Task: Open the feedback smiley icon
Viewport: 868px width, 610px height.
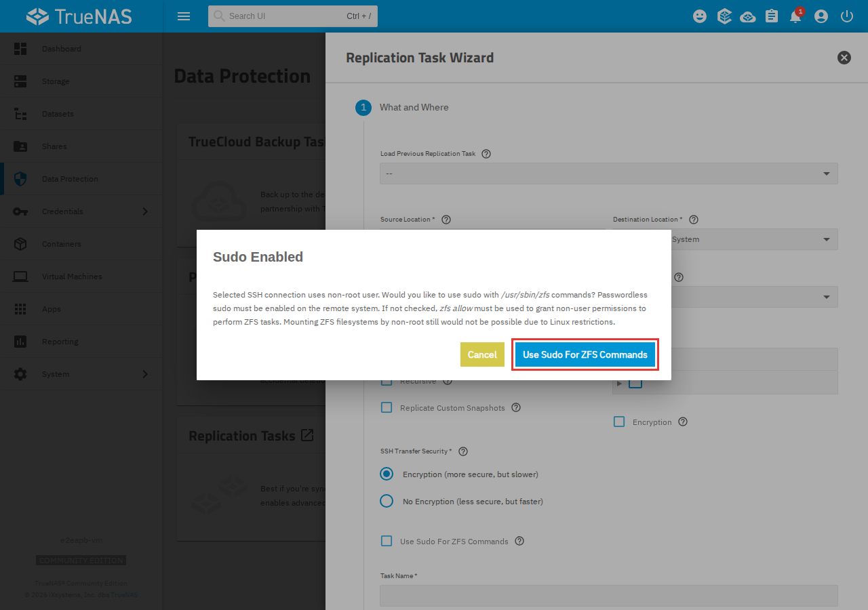Action: pyautogui.click(x=700, y=16)
